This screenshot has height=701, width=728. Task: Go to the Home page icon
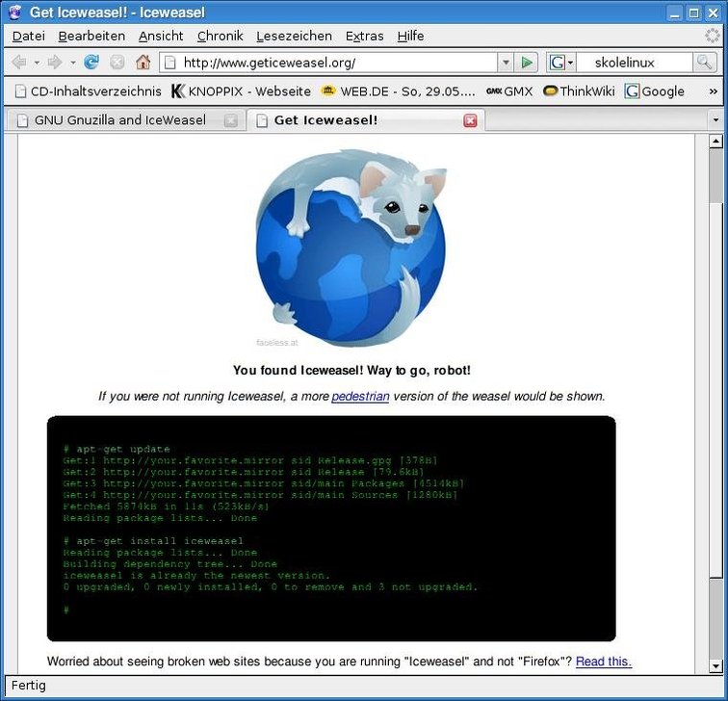tap(143, 62)
